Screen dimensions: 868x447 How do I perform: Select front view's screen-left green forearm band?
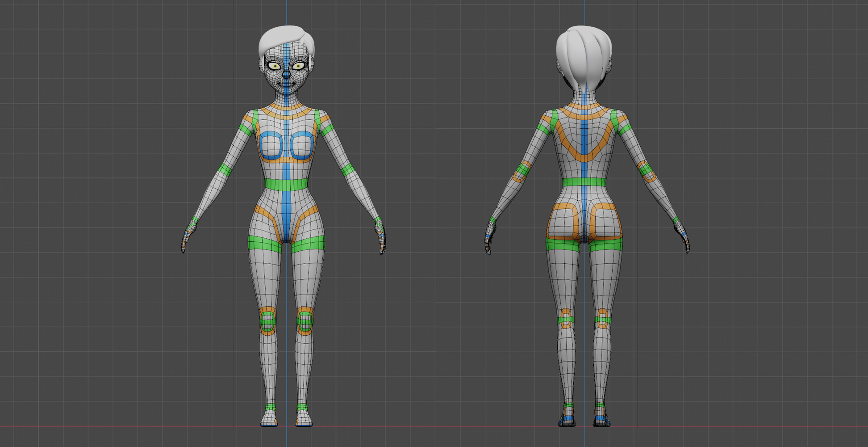coord(225,170)
